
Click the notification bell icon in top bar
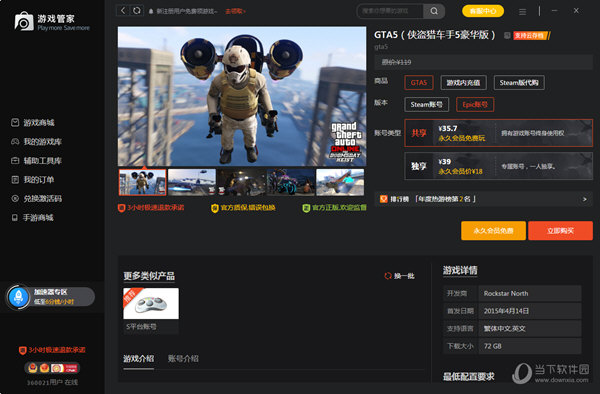click(151, 11)
